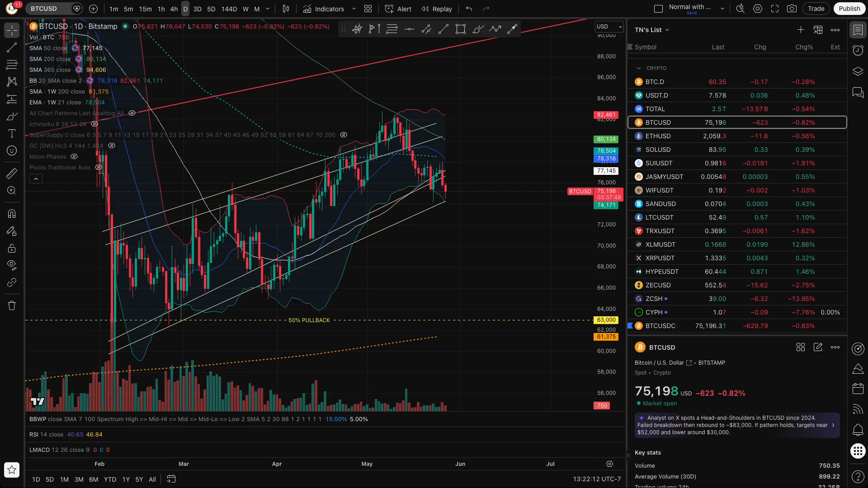The height and width of the screenshot is (488, 868).
Task: Expand the indicator templates dropdown
Action: (354, 9)
